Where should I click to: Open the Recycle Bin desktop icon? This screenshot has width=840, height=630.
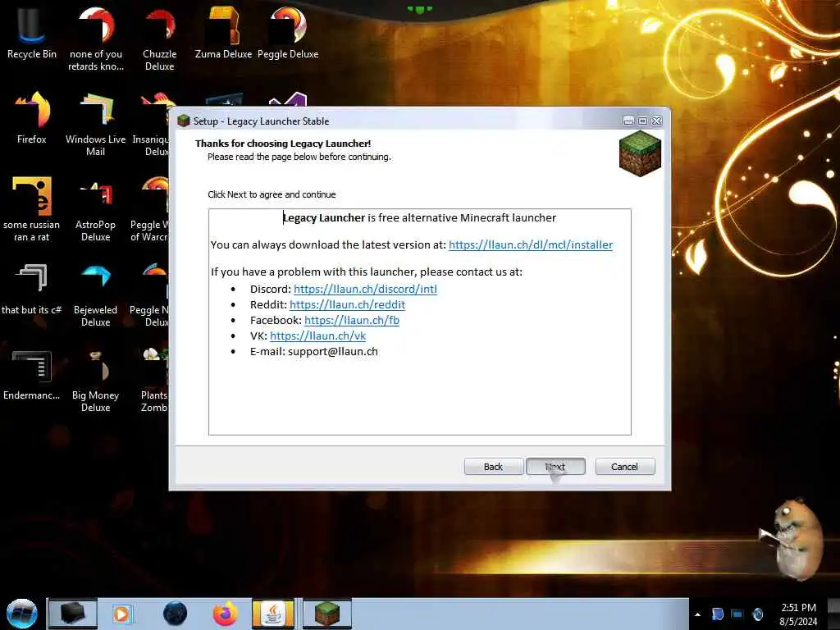click(x=32, y=33)
